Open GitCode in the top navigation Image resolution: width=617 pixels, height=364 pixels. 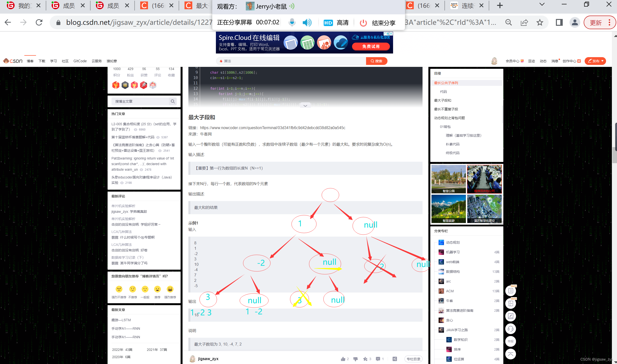(80, 61)
